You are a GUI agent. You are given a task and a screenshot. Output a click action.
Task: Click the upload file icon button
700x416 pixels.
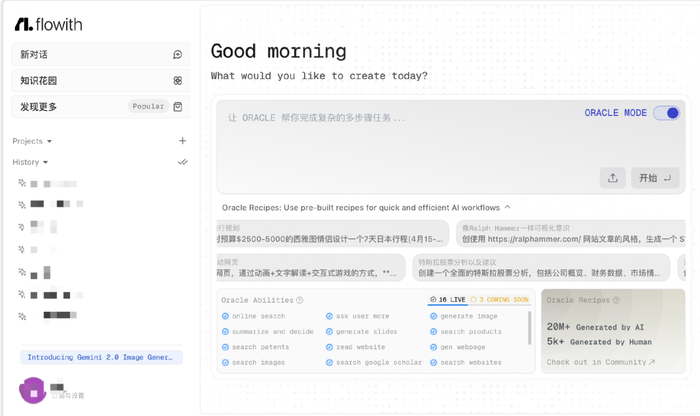(612, 178)
